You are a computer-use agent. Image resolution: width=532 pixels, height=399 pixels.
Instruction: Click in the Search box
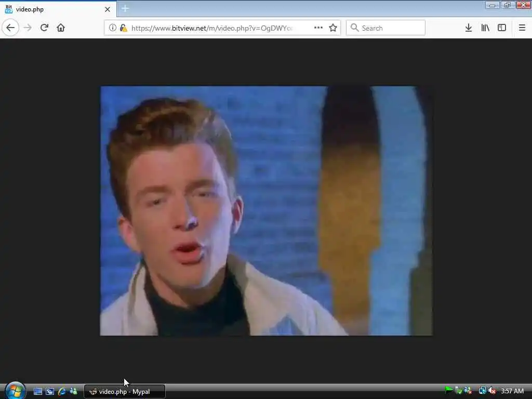tap(386, 28)
